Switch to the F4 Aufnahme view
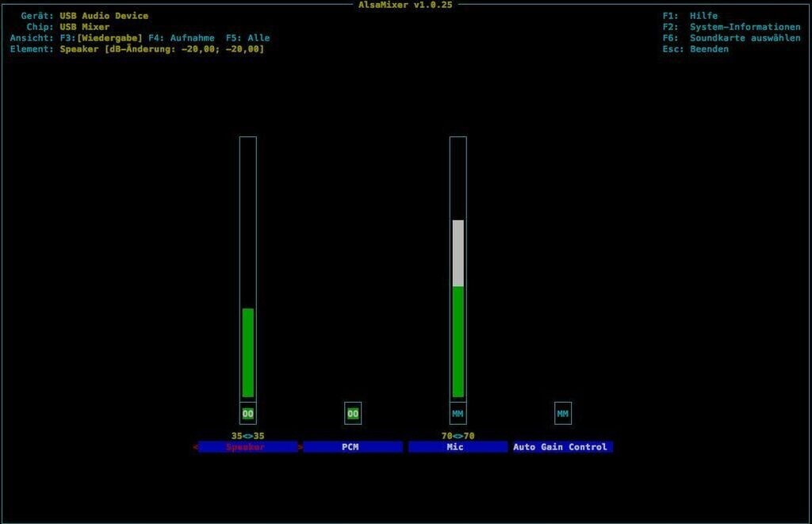This screenshot has width=812, height=524. [x=181, y=38]
